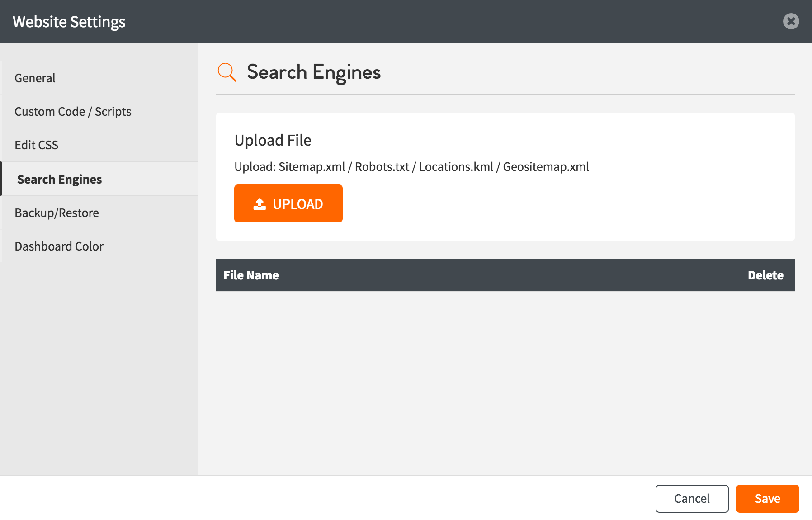The height and width of the screenshot is (520, 812).
Task: Go to Backup/Restore settings
Action: click(x=57, y=213)
